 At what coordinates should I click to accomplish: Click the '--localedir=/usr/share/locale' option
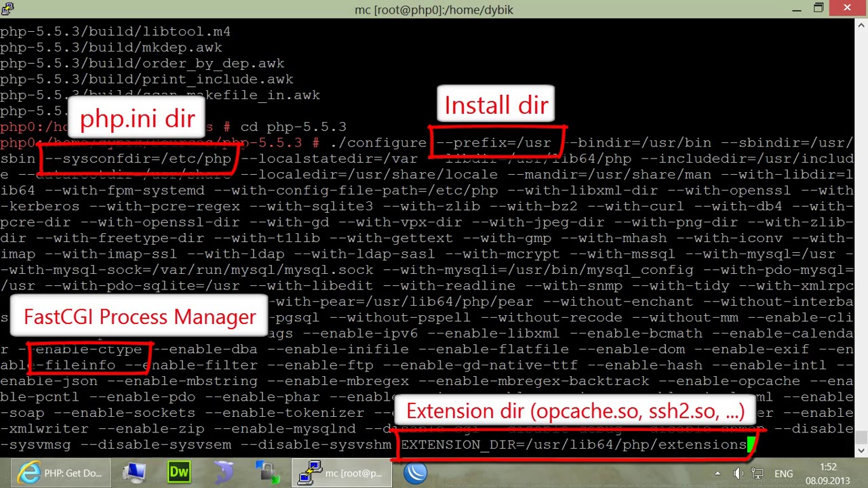(x=369, y=175)
